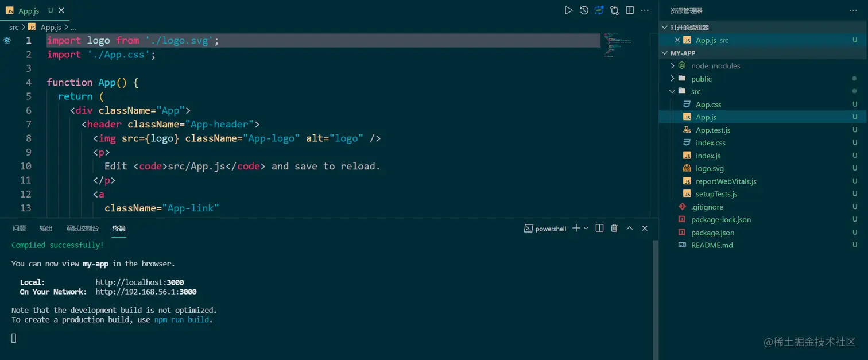Place cursor on line 4 'function App()'
This screenshot has width=868, height=360.
click(x=92, y=82)
